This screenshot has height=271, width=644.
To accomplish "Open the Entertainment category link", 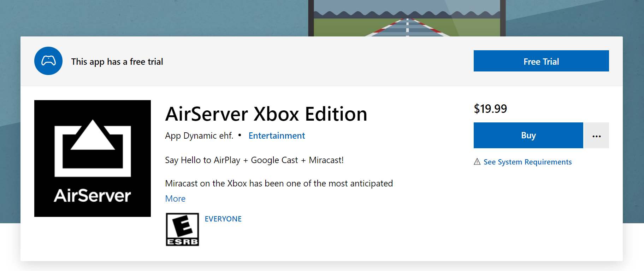I will (277, 135).
